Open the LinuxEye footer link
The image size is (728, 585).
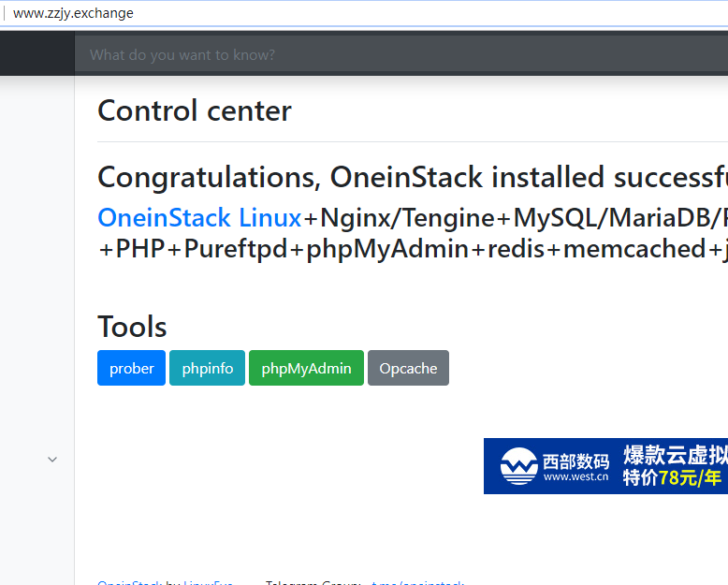coord(208,583)
